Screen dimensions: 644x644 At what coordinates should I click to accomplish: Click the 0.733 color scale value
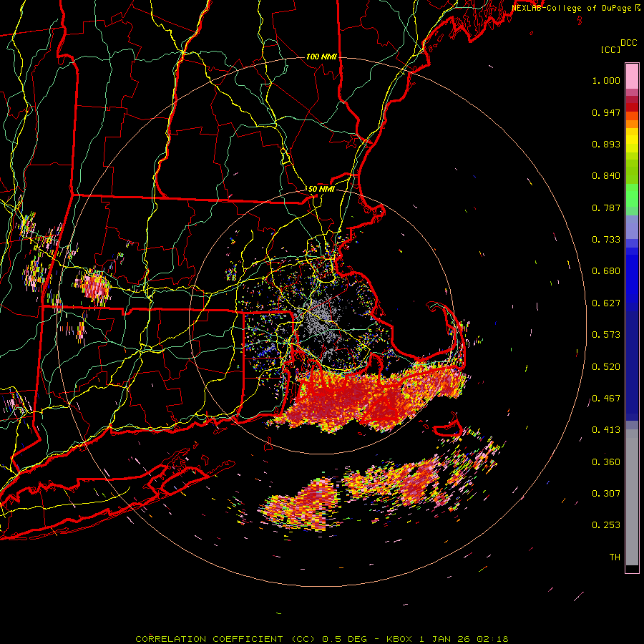click(606, 240)
